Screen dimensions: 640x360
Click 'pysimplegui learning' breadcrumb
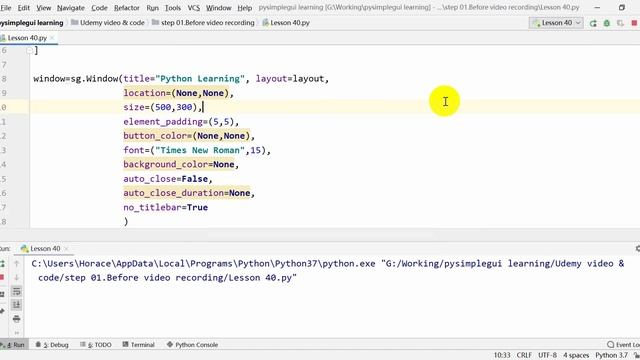click(32, 23)
